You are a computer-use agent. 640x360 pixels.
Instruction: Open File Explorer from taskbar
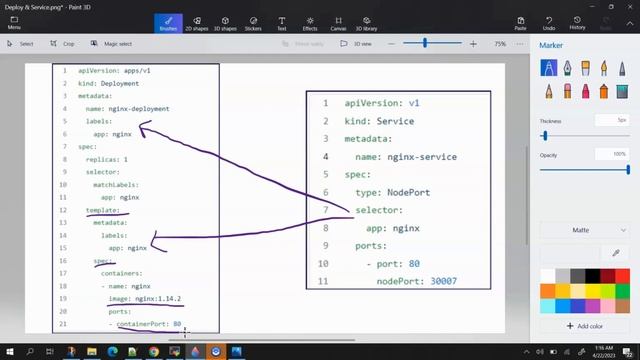coord(92,351)
